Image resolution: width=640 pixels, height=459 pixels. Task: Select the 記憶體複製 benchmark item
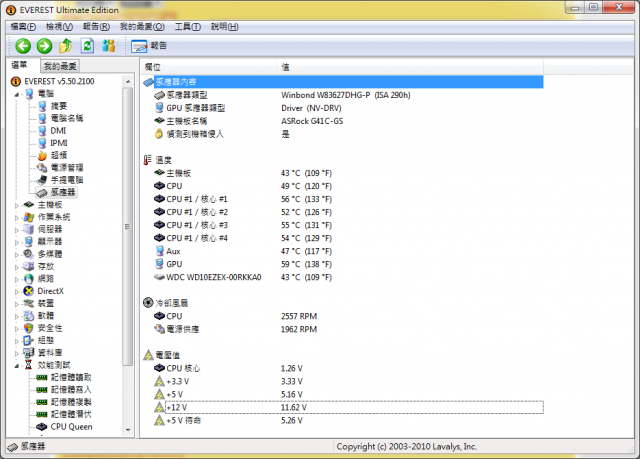[71, 402]
